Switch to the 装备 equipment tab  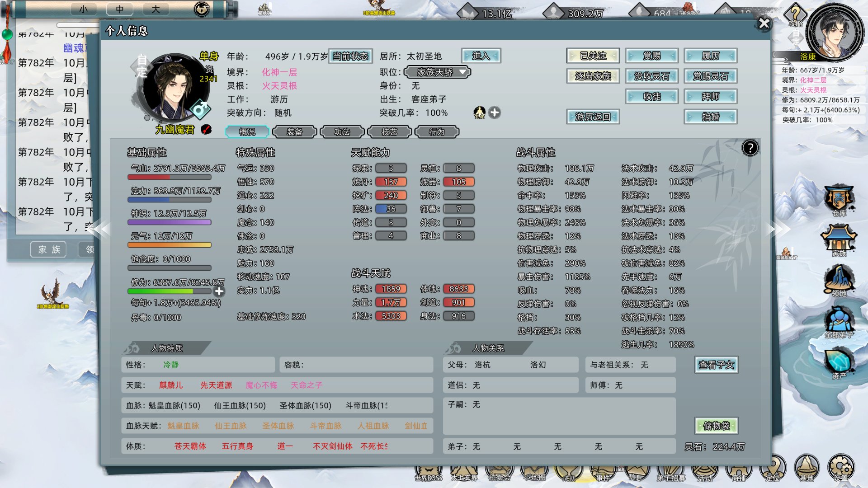click(x=295, y=131)
